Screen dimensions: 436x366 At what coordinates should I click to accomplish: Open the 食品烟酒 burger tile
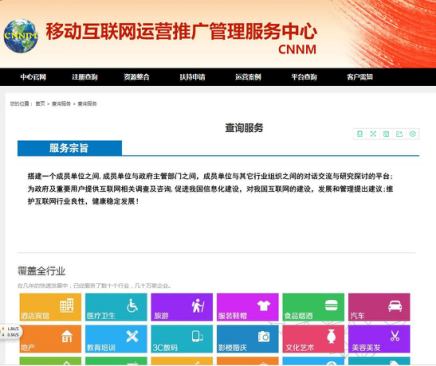(x=313, y=307)
